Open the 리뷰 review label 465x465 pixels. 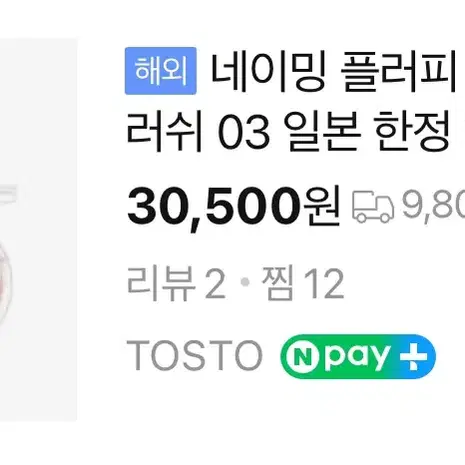pyautogui.click(x=161, y=284)
